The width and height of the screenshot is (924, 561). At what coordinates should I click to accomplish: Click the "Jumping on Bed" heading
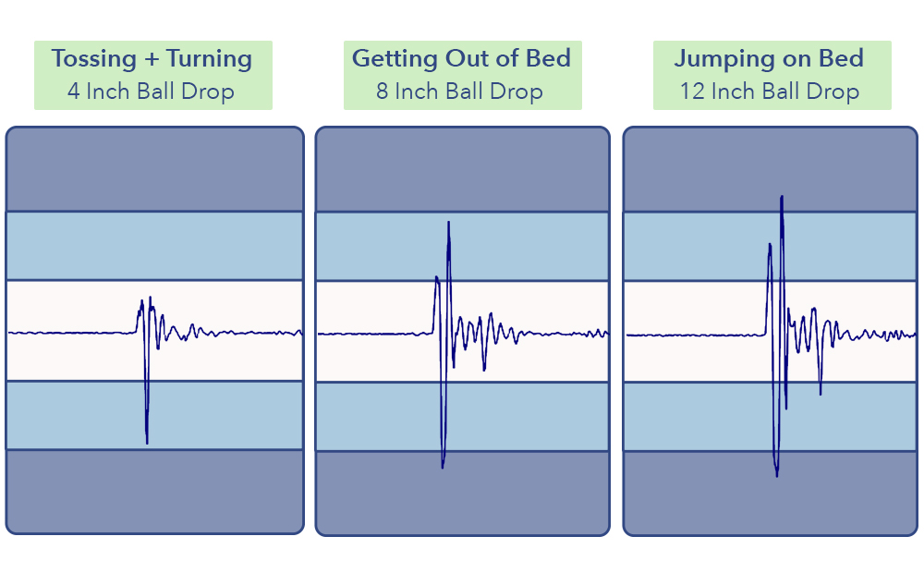[769, 59]
